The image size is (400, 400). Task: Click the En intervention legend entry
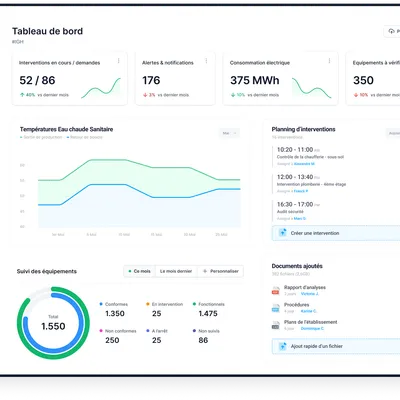click(x=165, y=304)
